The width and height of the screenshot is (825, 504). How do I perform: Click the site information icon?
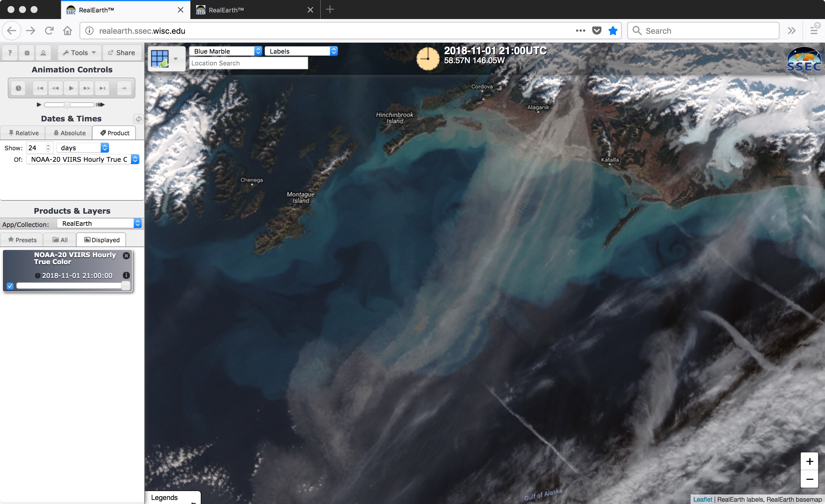pos(89,31)
